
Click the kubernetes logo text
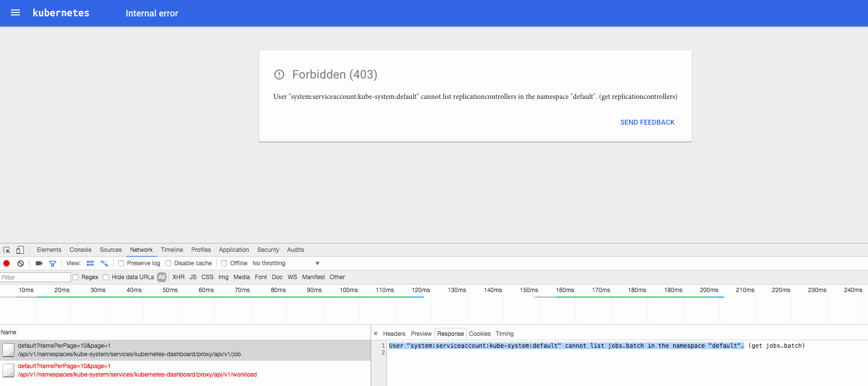click(x=61, y=13)
